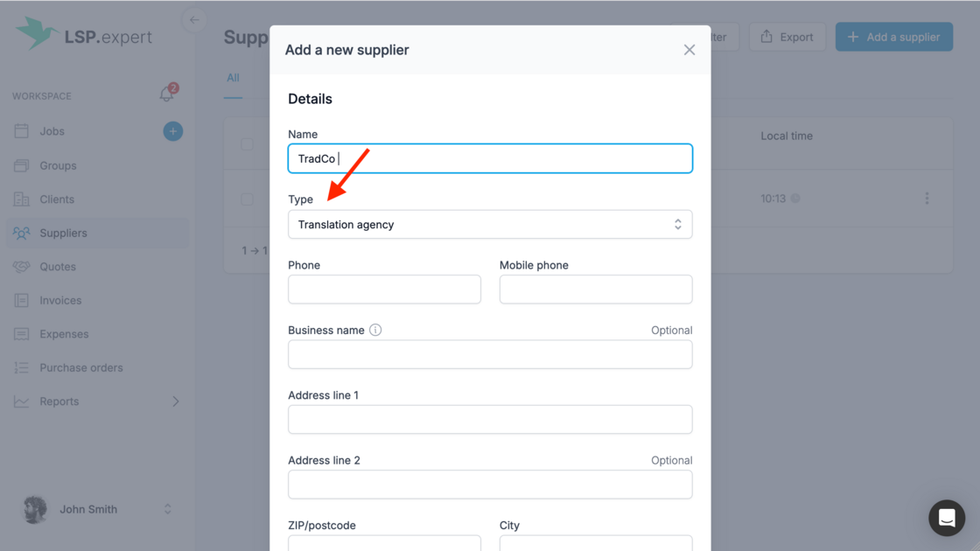Click into the Address line 1 field

pos(490,420)
